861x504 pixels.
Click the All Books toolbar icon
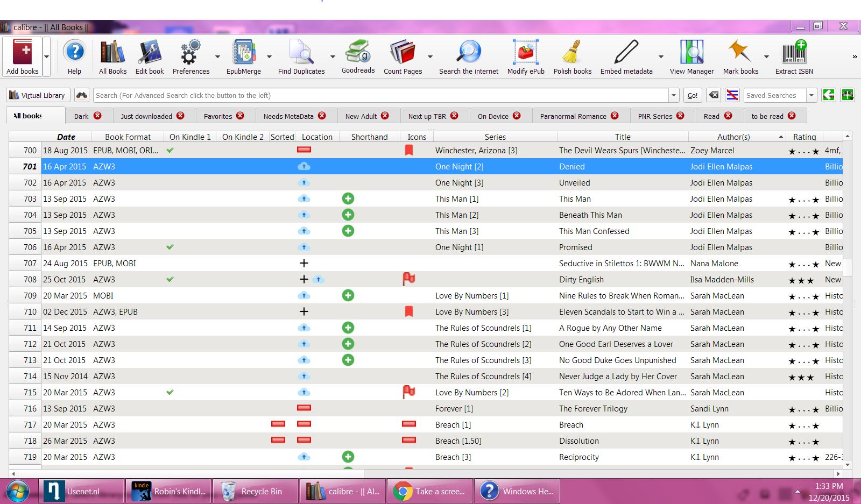tap(112, 56)
